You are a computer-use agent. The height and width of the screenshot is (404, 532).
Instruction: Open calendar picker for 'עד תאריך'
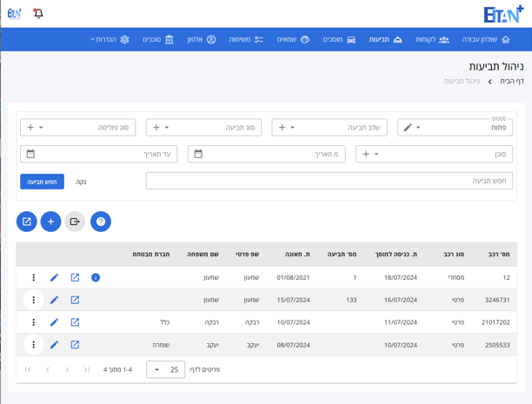pos(30,154)
